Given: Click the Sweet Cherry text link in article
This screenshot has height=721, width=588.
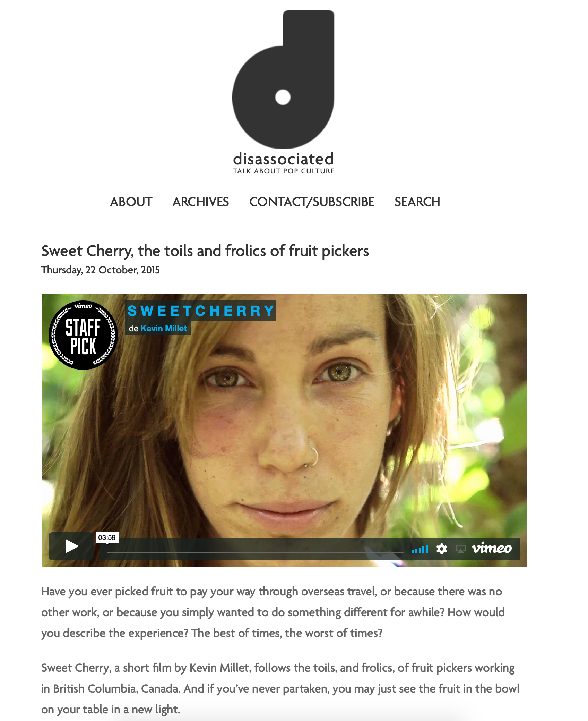Looking at the screenshot, I should tap(75, 668).
